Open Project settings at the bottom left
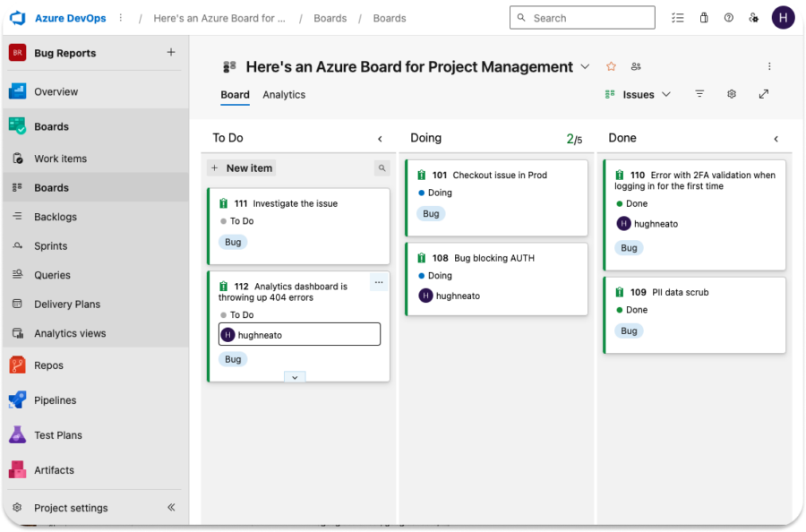Image resolution: width=806 pixels, height=532 pixels. [72, 508]
